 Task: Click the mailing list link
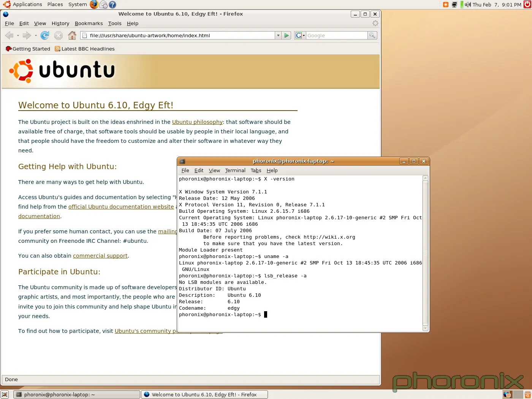168,231
